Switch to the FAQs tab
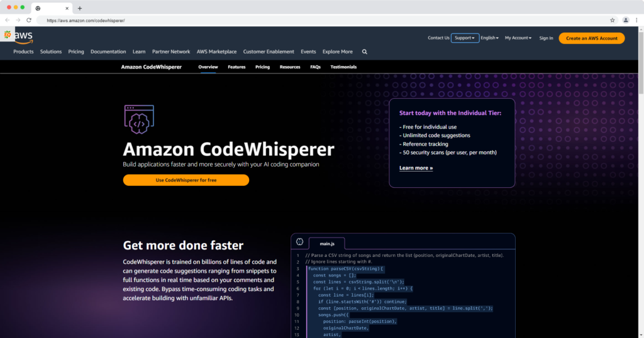This screenshot has height=338, width=644. pyautogui.click(x=316, y=67)
